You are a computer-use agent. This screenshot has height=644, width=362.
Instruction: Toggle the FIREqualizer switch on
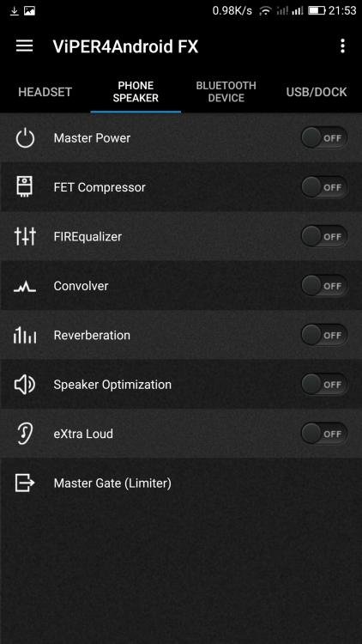324,237
